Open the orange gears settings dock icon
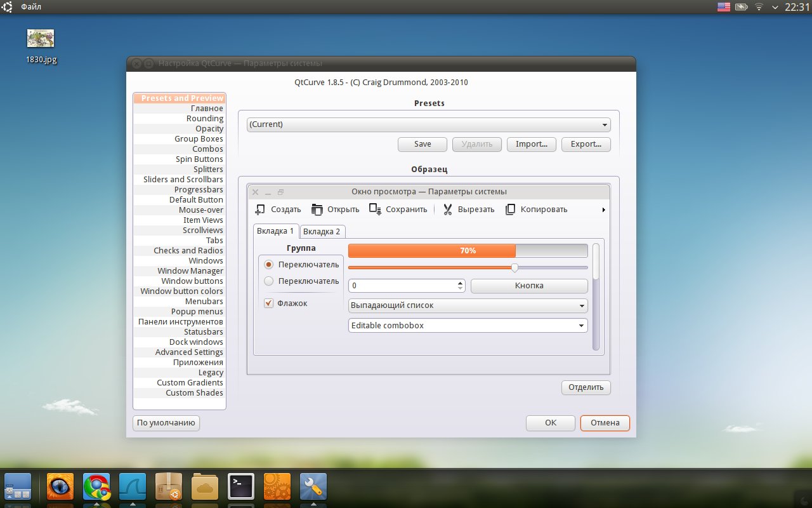This screenshot has height=508, width=812. [277, 487]
